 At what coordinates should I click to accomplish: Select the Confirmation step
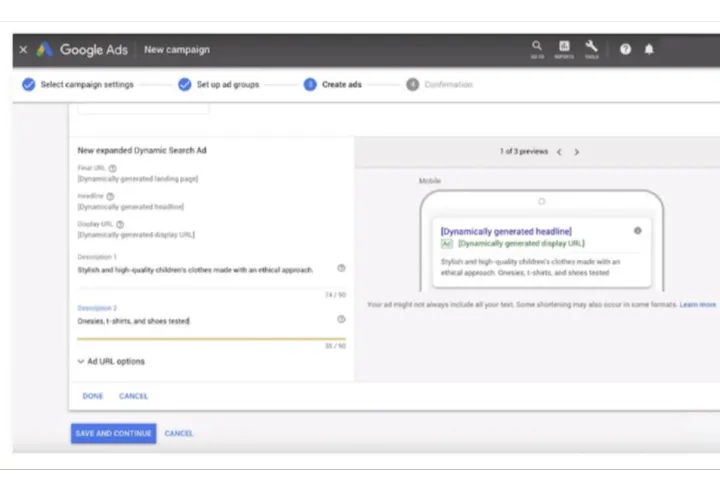(x=439, y=85)
